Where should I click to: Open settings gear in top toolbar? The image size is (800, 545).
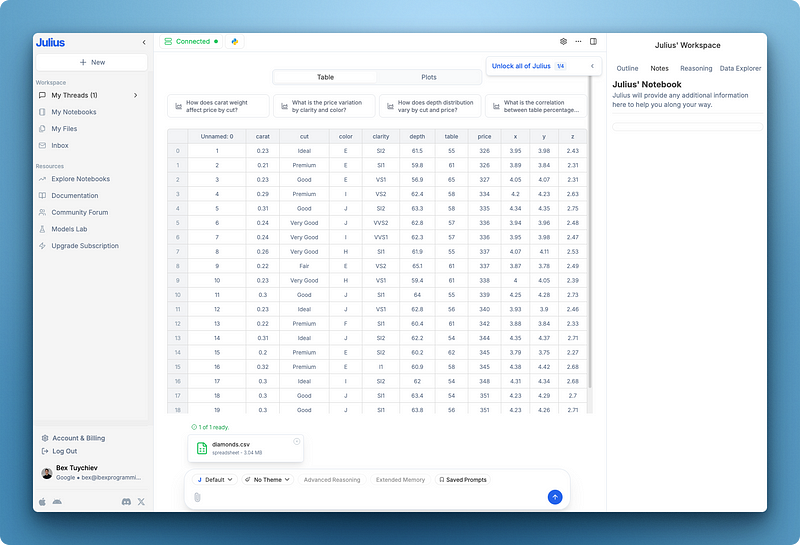tap(563, 41)
